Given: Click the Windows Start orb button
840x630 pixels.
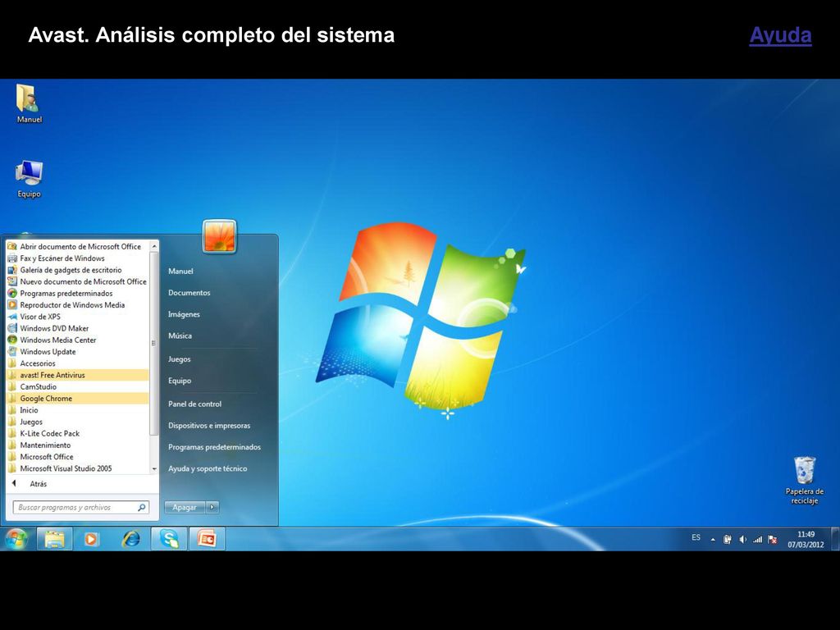Looking at the screenshot, I should (16, 539).
